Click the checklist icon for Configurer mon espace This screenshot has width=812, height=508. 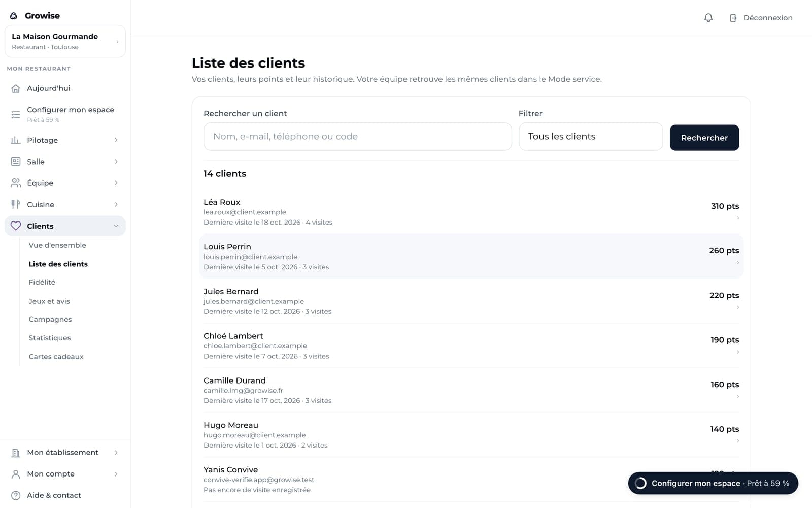point(16,114)
